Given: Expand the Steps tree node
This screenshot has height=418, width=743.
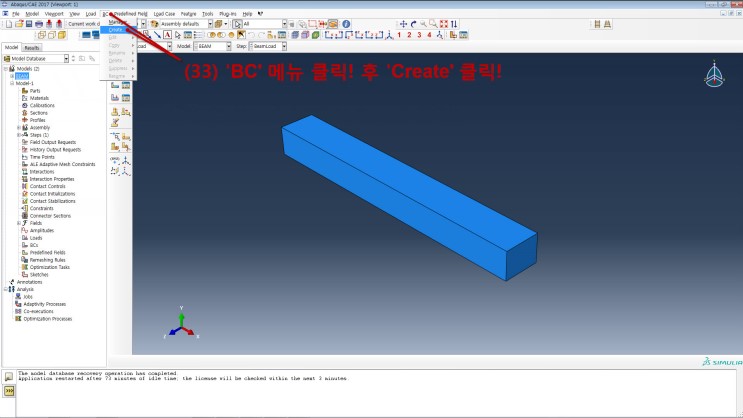Looking at the screenshot, I should point(19,134).
